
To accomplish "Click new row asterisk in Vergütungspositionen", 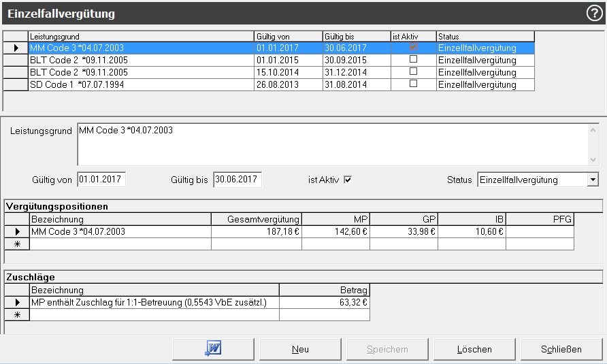I will [17, 244].
